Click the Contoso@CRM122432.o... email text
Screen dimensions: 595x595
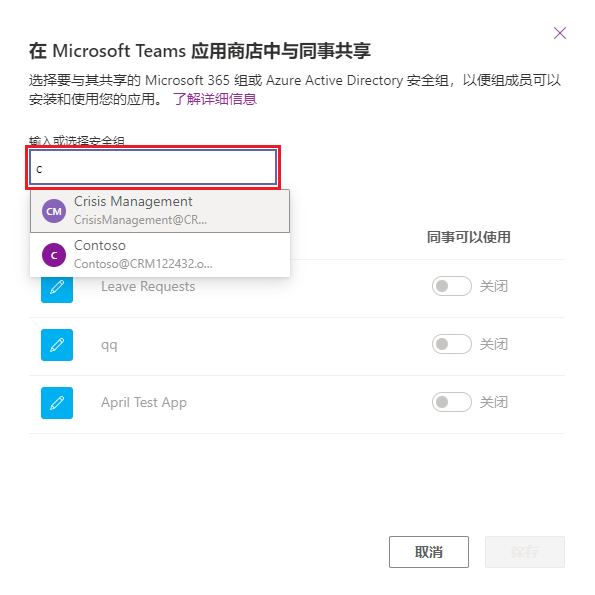click(143, 264)
